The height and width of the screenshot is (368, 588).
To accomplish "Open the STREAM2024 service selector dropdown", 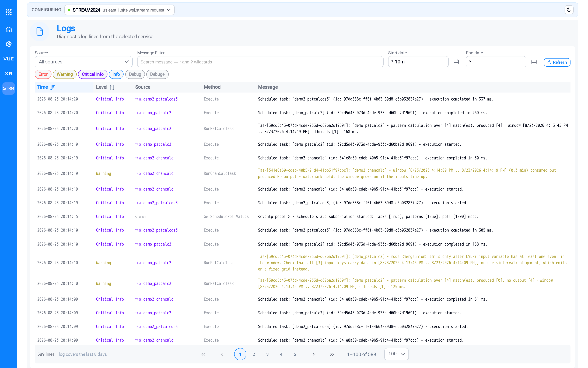I will click(120, 10).
